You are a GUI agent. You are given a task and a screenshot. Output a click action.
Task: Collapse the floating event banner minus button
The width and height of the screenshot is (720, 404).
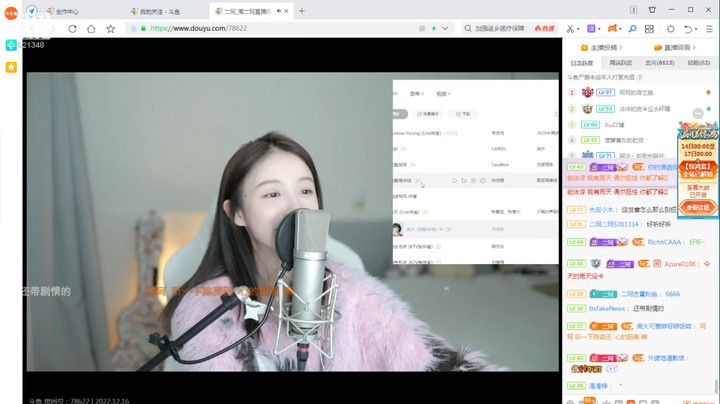(x=698, y=113)
